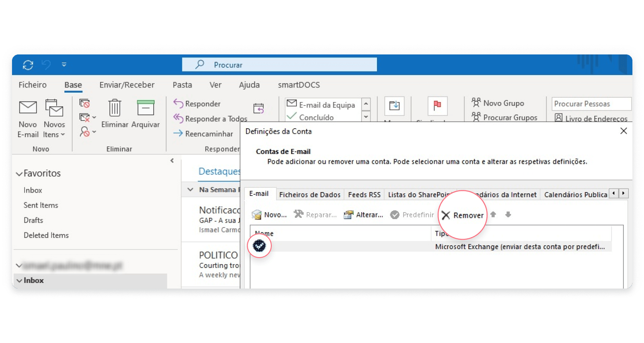Open the Ver ribbon tab

216,85
